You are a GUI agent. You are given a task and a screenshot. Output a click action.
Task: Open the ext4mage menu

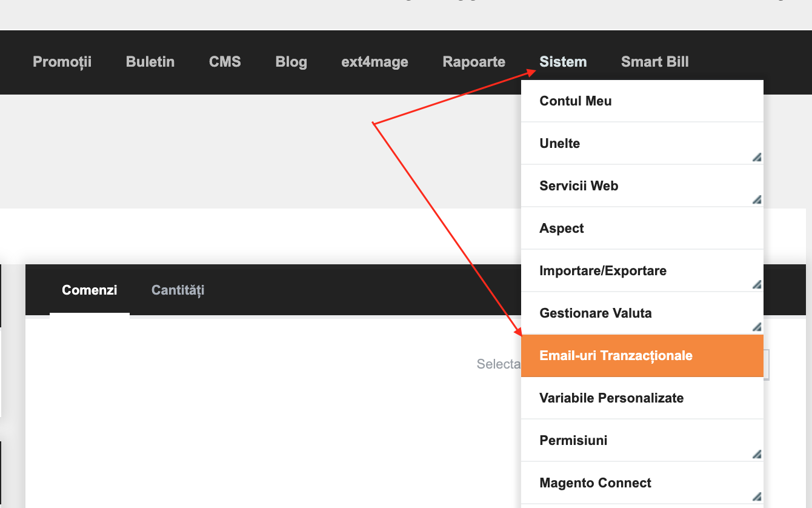[374, 62]
